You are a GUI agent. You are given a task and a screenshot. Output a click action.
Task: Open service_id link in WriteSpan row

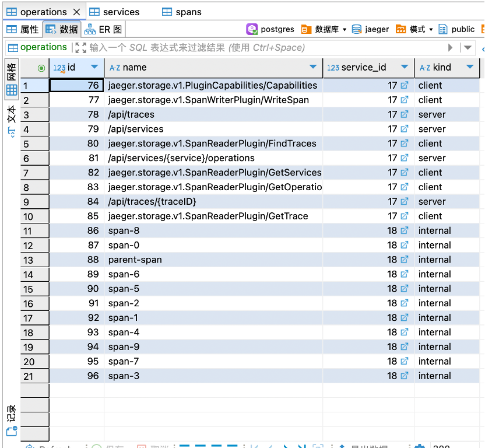click(405, 100)
